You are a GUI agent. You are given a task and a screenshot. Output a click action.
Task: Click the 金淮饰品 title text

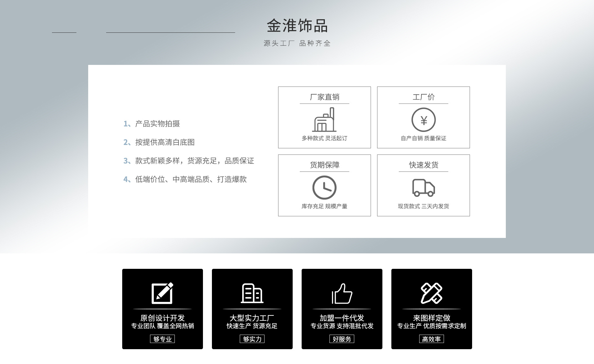point(297,26)
